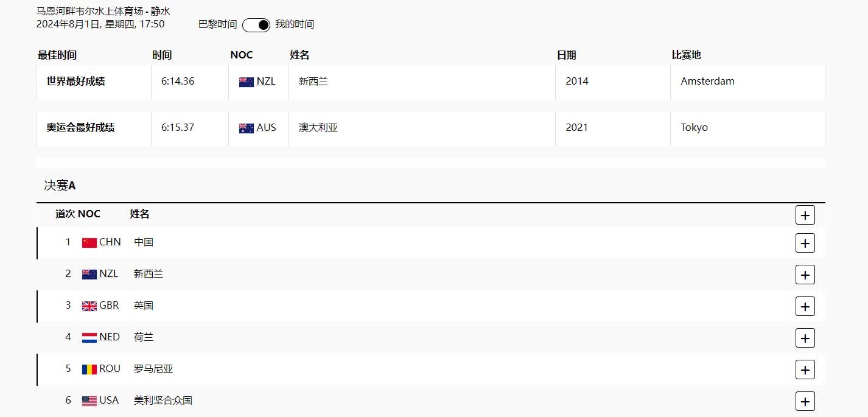Click New Zealand flag in world best row
This screenshot has width=868, height=417.
247,82
